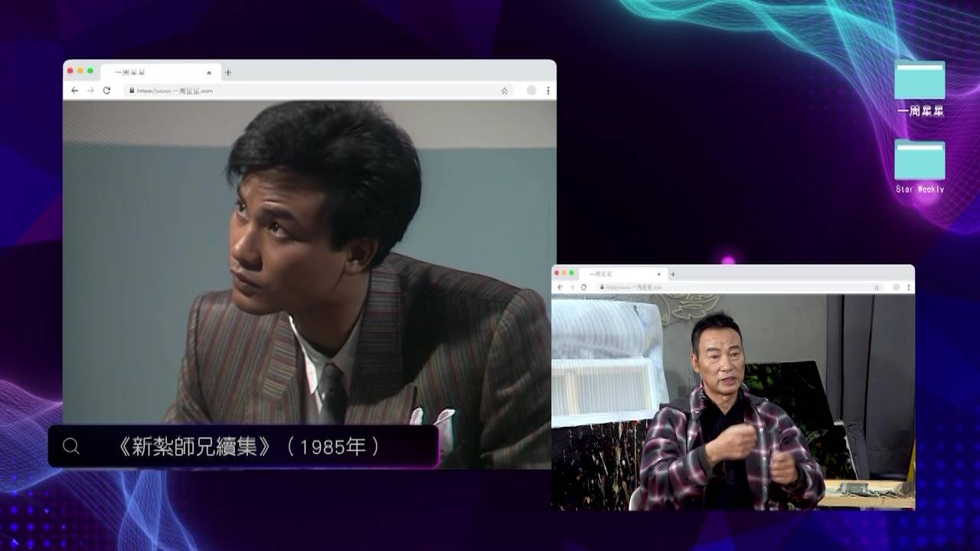Close the 一周星星 tab in the large window
This screenshot has height=551, width=980.
(209, 73)
